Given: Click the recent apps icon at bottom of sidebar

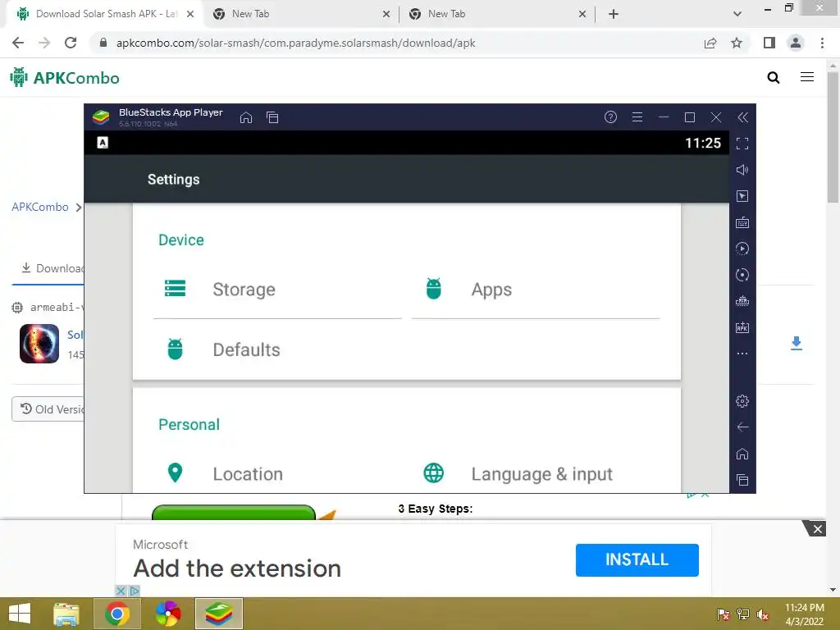Looking at the screenshot, I should (x=742, y=480).
